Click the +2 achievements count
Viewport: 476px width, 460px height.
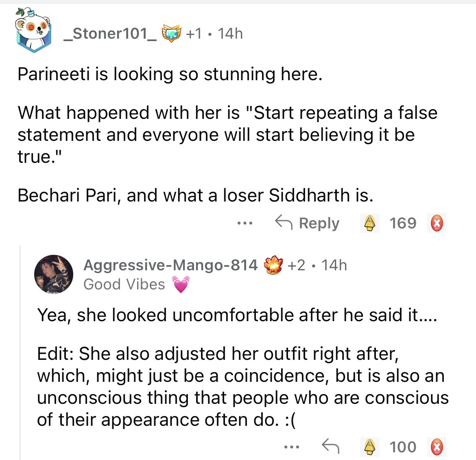296,265
